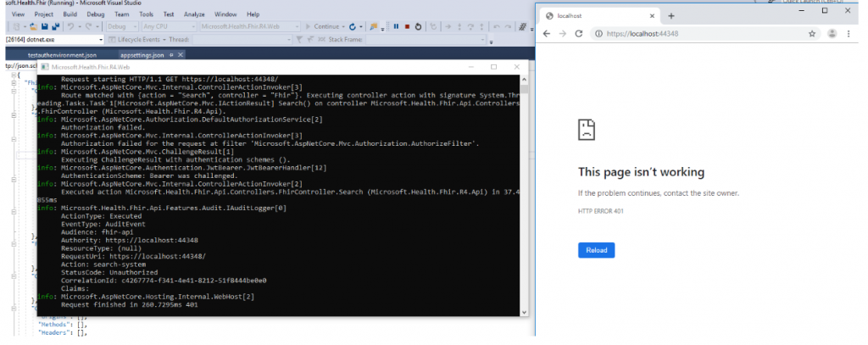Reload the page using Chrome's refresh icon
868x345 pixels.
pyautogui.click(x=578, y=33)
